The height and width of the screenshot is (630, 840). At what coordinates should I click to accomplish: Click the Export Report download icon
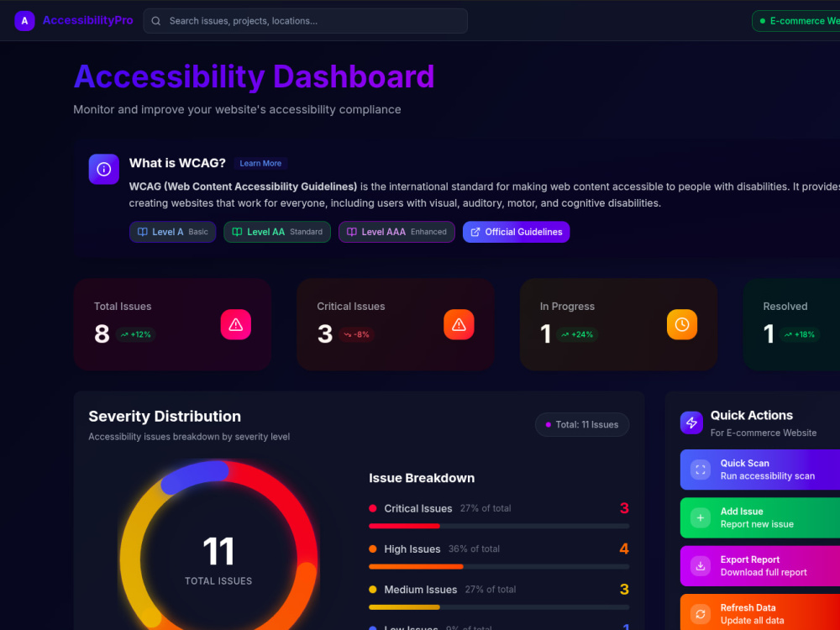[x=701, y=566]
